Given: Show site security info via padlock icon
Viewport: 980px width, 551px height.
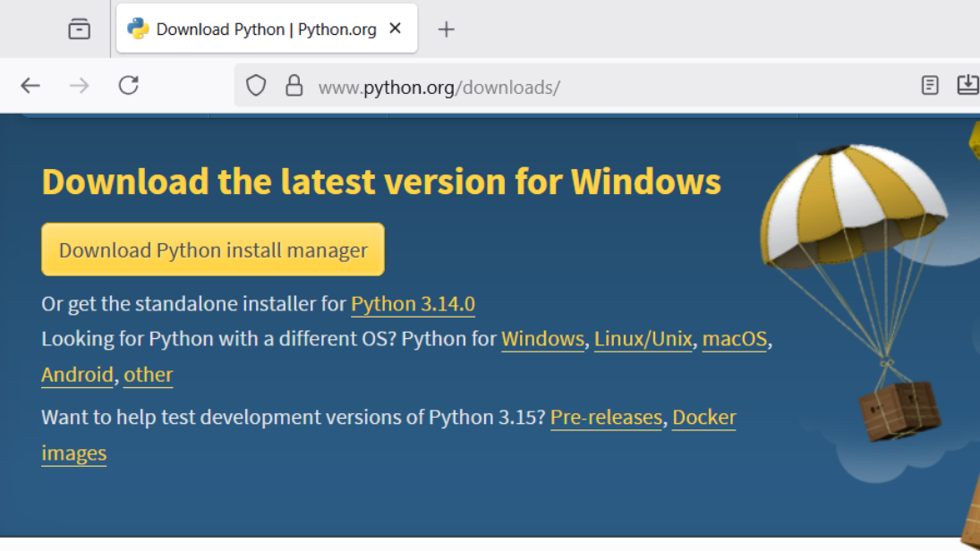Looking at the screenshot, I should pos(294,86).
